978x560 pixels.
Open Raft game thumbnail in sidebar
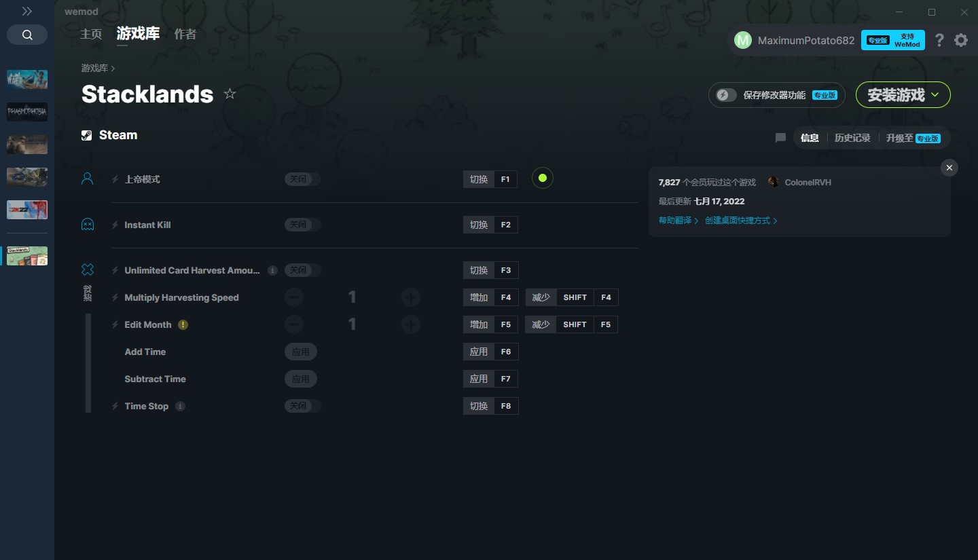[x=27, y=79]
